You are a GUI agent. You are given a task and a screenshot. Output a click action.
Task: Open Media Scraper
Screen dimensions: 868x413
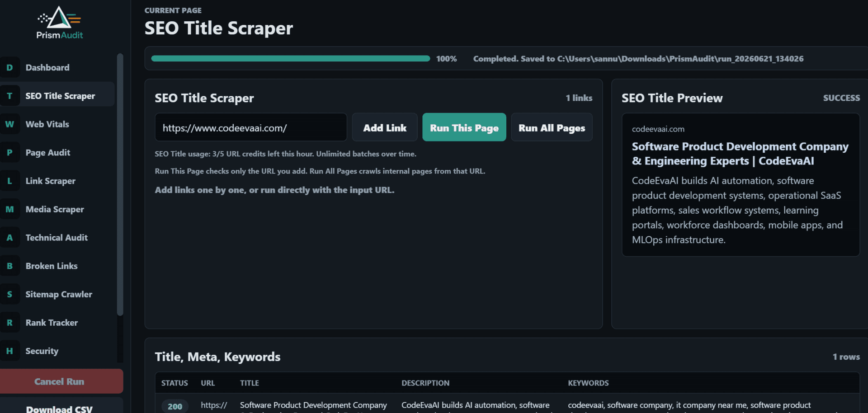pos(57,209)
